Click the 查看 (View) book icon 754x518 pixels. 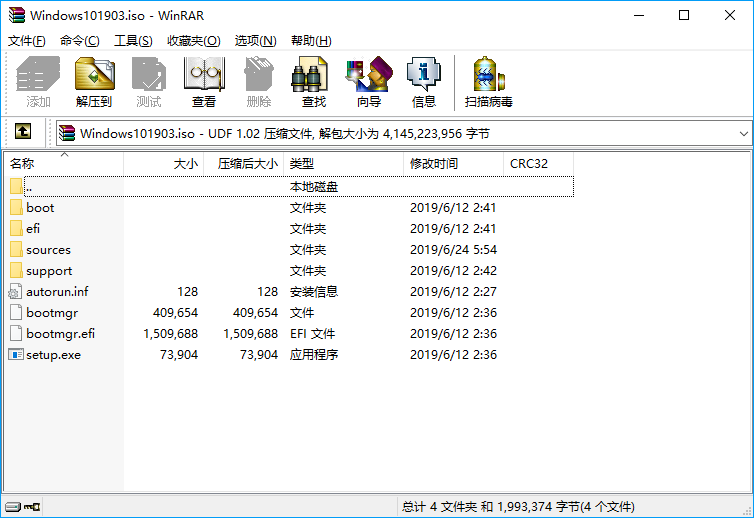pyautogui.click(x=204, y=74)
